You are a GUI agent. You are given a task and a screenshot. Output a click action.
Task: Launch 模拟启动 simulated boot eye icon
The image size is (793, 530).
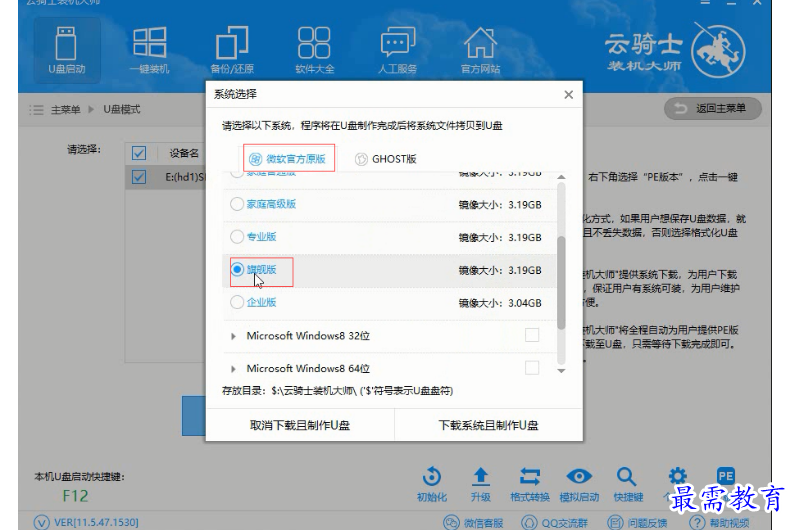[x=579, y=476]
